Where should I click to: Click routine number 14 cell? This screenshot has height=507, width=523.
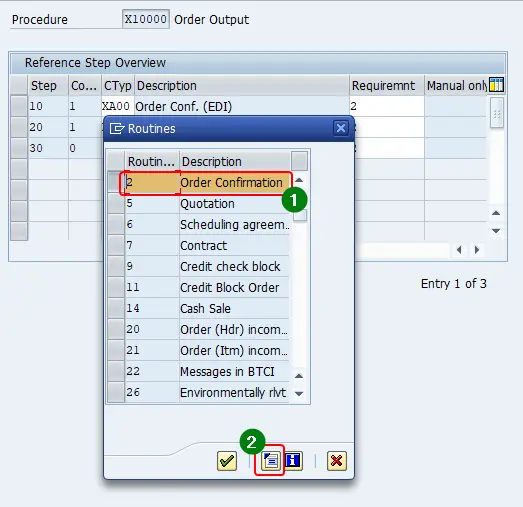[152, 308]
